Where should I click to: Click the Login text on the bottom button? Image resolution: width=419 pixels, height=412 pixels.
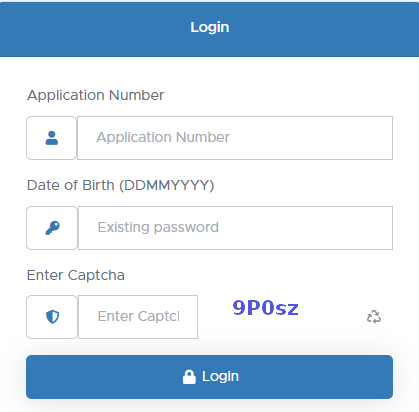pos(220,377)
